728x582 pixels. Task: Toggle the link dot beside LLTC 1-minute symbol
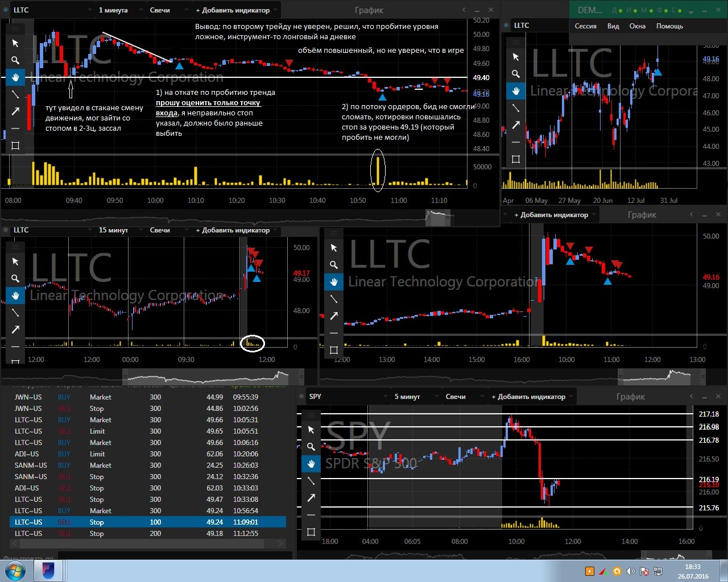coord(6,10)
